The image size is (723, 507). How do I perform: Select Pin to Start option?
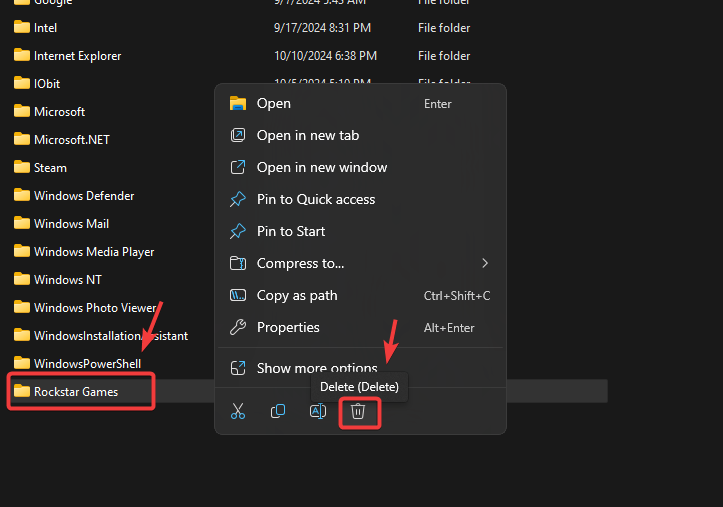(x=290, y=231)
